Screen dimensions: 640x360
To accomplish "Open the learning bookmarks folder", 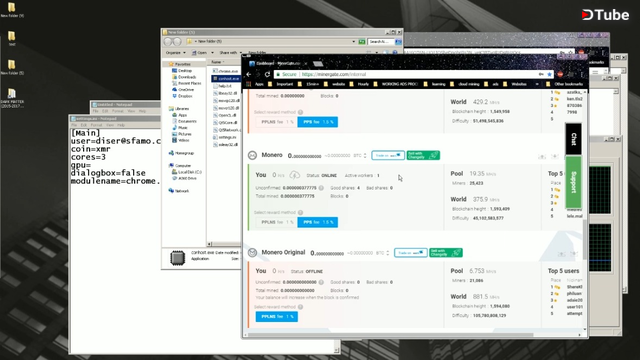I will coord(435,84).
